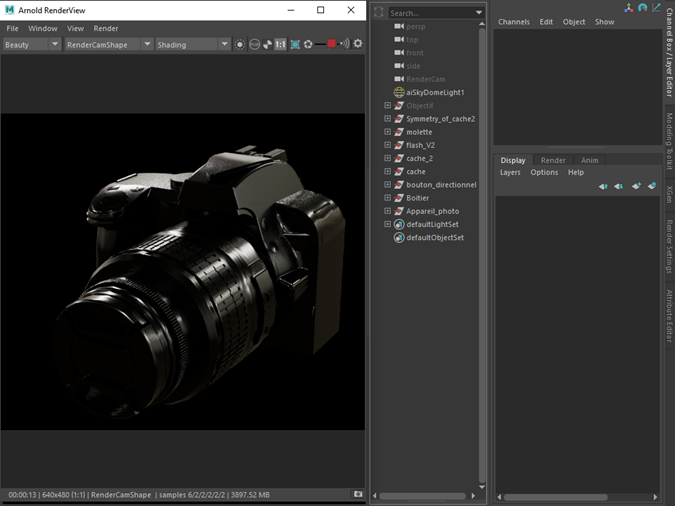Open the Render menu in RenderView
The image size is (675, 506).
[105, 28]
